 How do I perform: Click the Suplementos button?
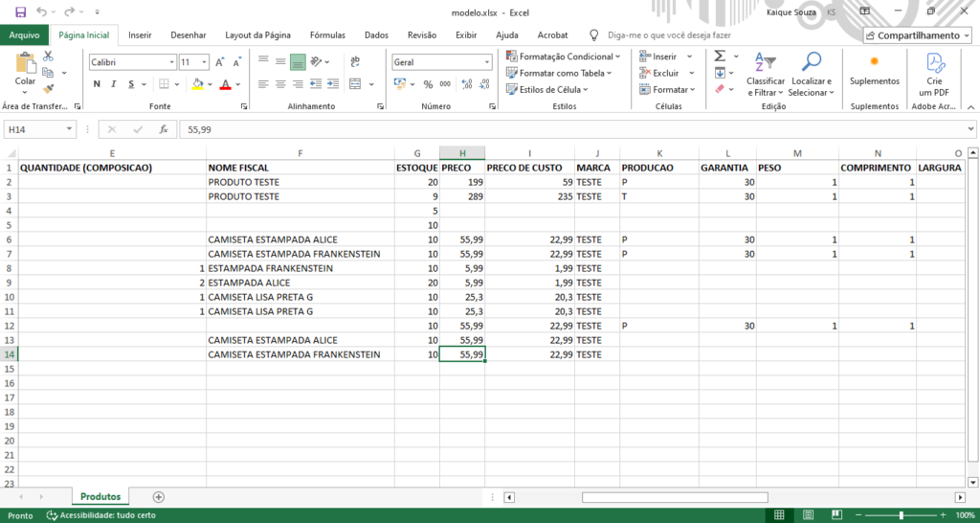coord(874,71)
